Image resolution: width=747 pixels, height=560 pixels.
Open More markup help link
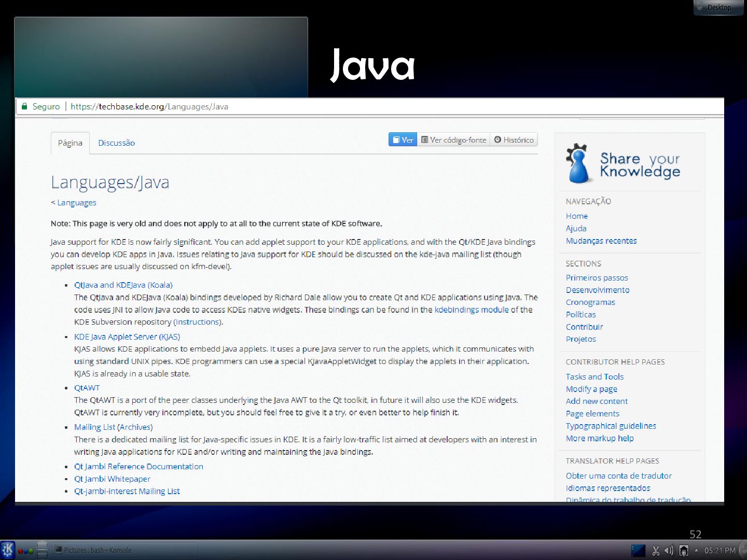point(600,439)
